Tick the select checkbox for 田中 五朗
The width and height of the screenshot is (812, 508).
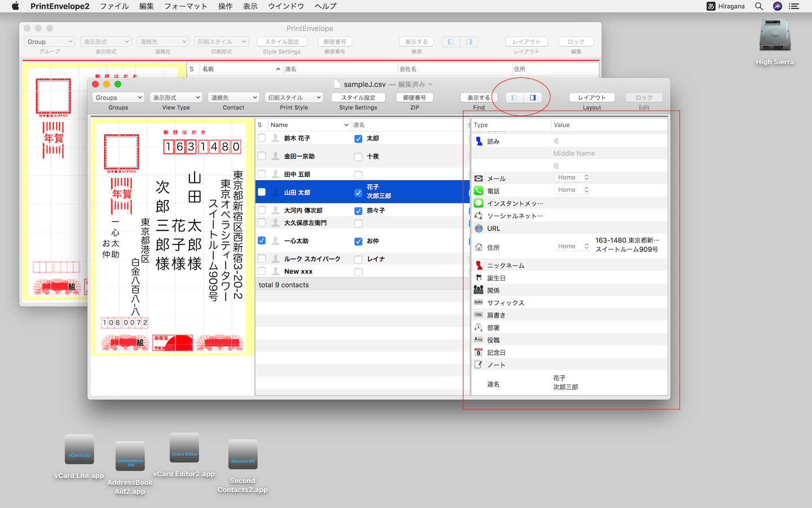262,174
